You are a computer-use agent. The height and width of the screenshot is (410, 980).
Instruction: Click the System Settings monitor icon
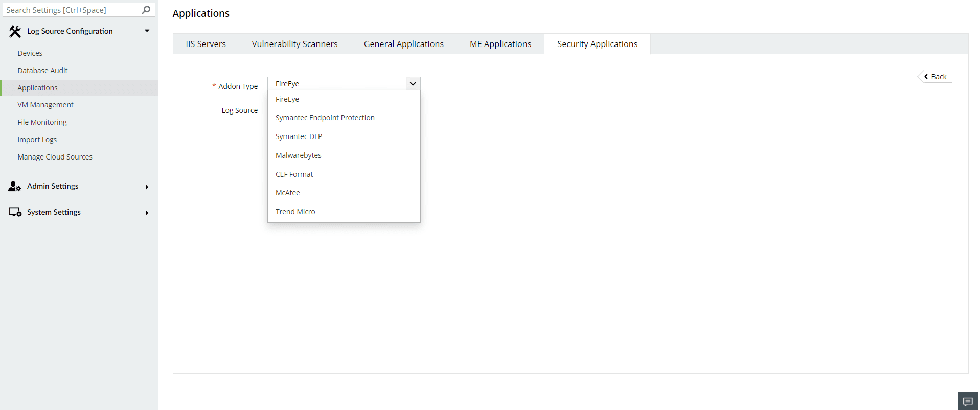point(15,212)
